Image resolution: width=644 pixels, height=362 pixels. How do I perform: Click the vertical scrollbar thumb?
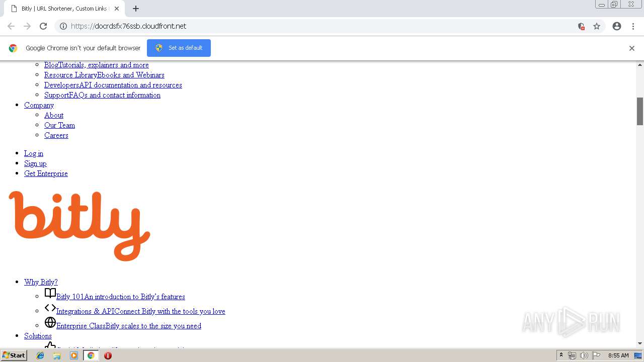[640, 111]
